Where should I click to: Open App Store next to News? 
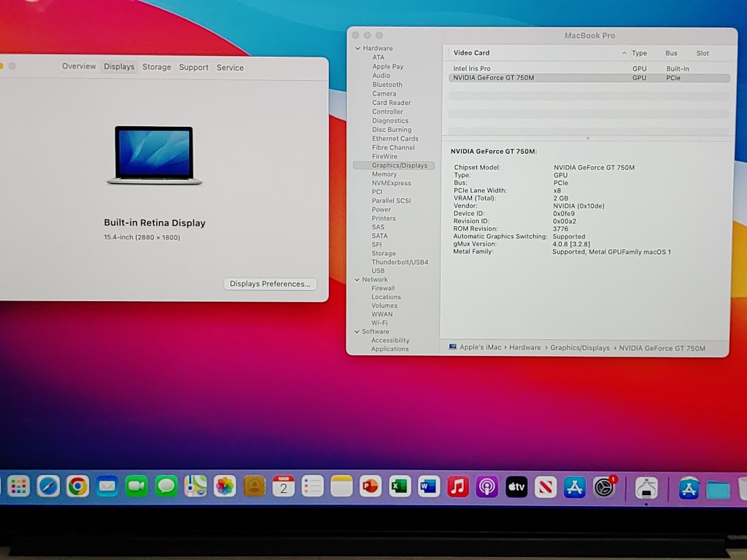click(x=575, y=486)
